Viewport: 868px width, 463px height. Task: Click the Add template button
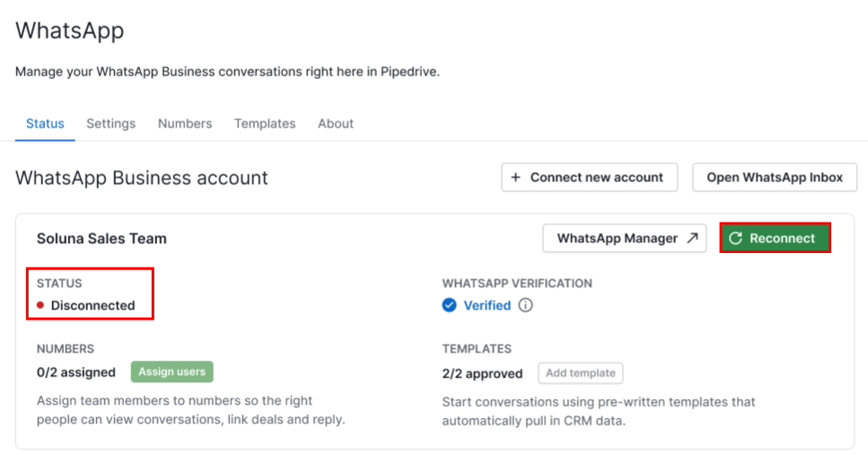581,373
